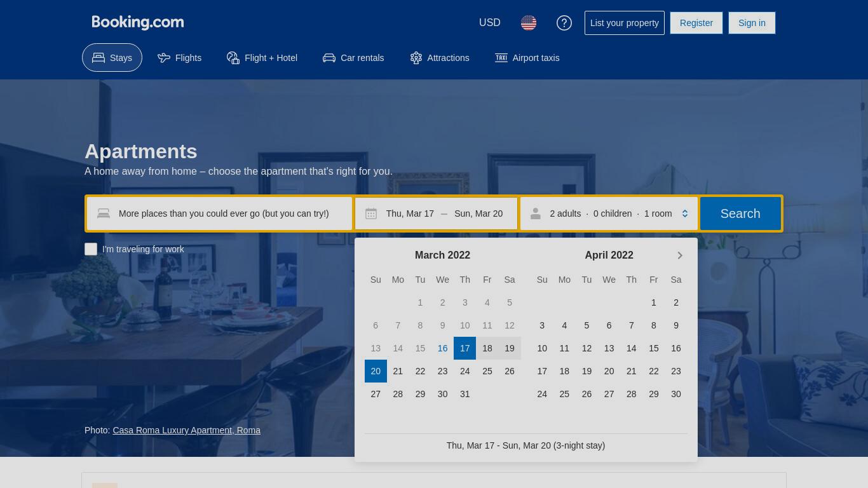This screenshot has width=868, height=488.
Task: Open the Booking.com home logo
Action: (138, 22)
